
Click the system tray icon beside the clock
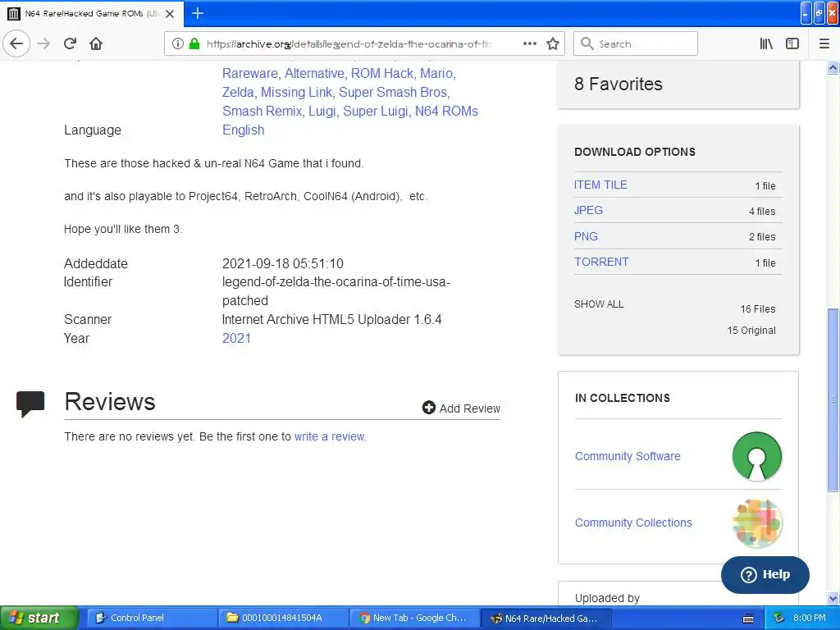click(x=779, y=618)
